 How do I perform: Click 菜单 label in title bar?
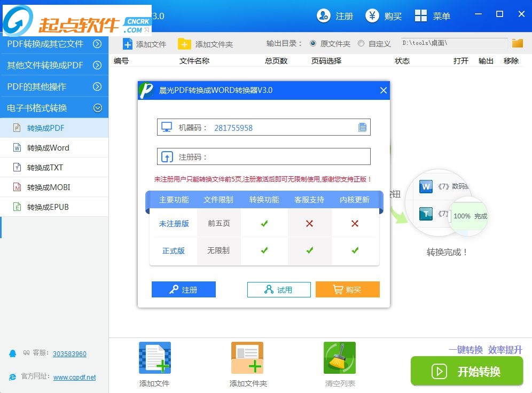click(x=441, y=16)
